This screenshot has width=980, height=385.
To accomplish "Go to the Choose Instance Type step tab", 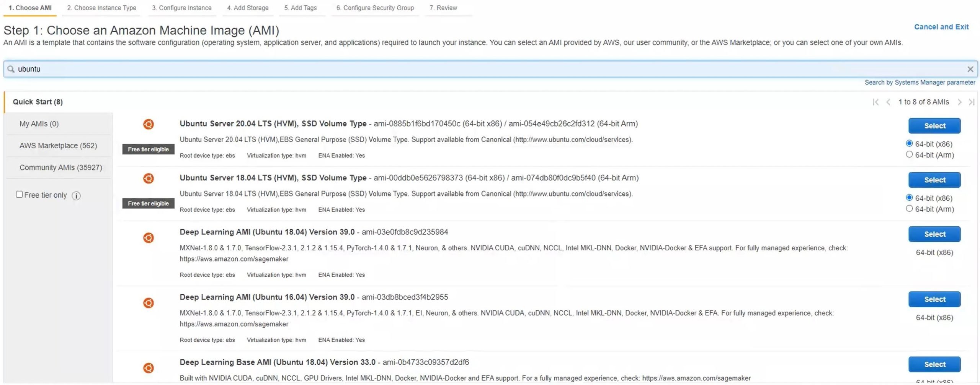I will coord(101,8).
